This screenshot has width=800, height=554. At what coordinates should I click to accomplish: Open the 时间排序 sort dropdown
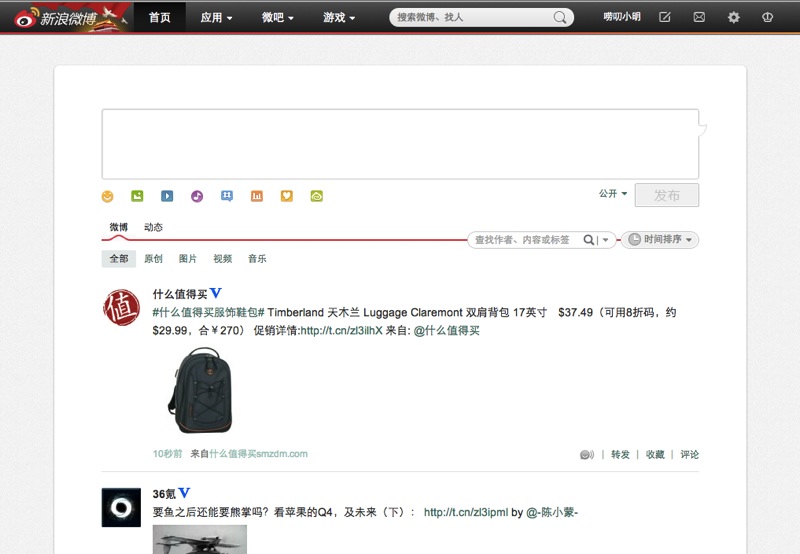tap(660, 240)
